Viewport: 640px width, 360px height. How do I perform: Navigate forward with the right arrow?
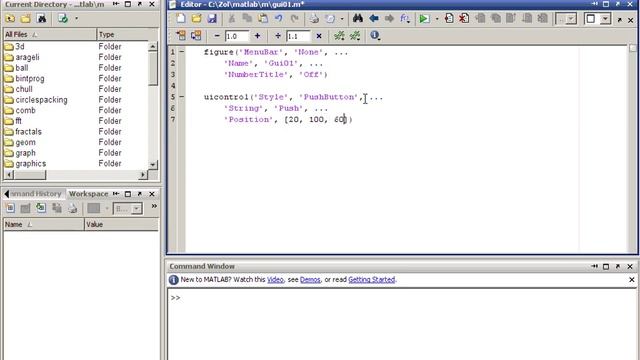click(x=389, y=18)
